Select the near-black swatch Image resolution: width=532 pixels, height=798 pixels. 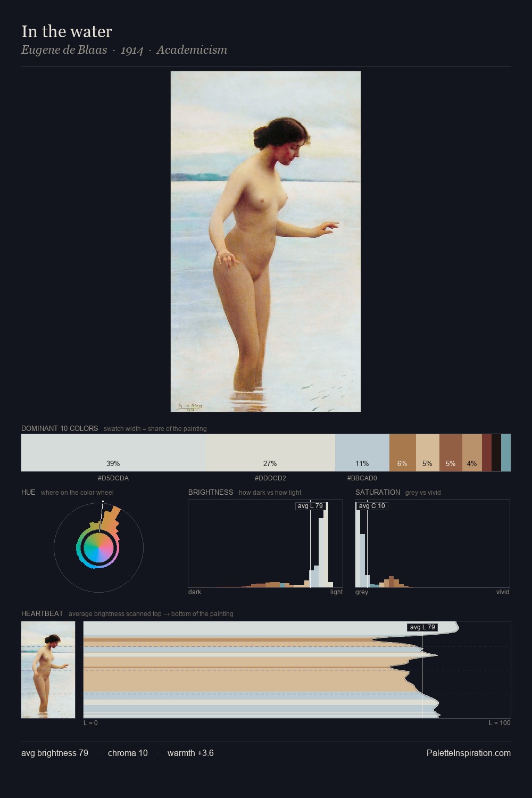[496, 453]
